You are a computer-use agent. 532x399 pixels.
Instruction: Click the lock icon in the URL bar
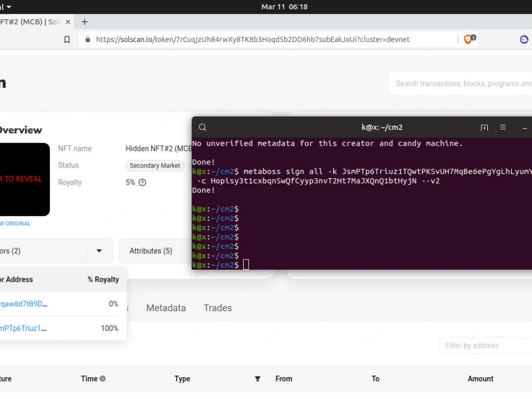click(88, 39)
